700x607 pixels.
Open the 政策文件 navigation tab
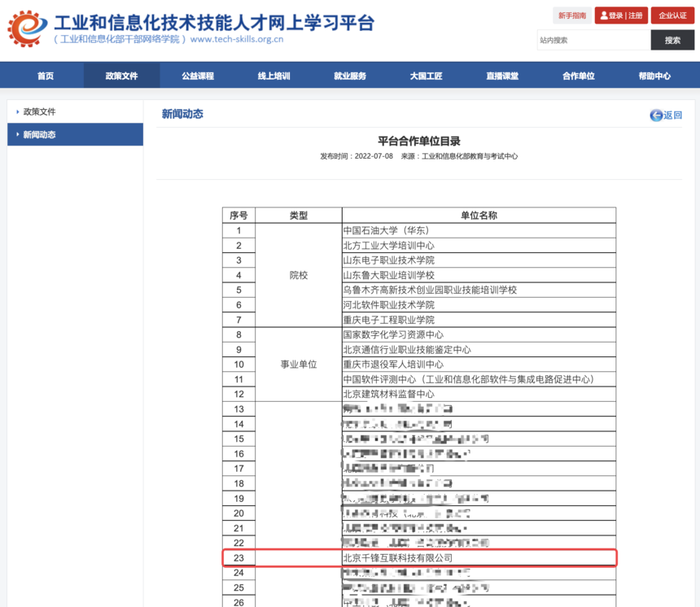[x=121, y=76]
